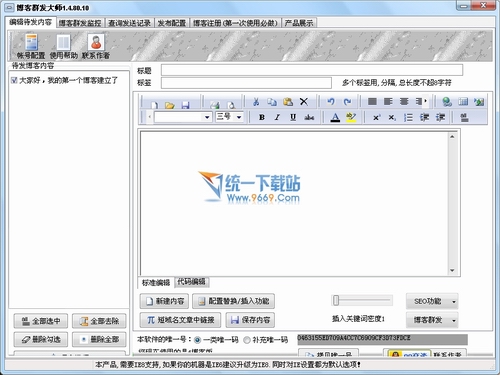The width and height of the screenshot is (500, 375).
Task: Select the 补充唯一码 radio button
Action: tap(247, 340)
